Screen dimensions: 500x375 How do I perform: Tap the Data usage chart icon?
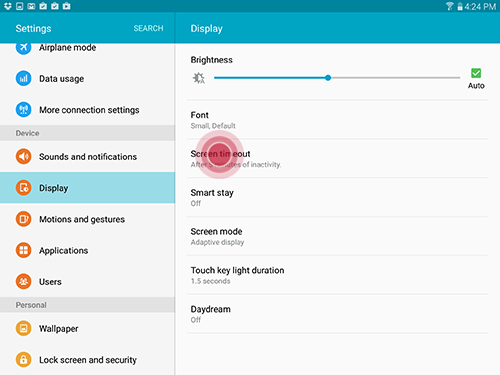click(23, 78)
